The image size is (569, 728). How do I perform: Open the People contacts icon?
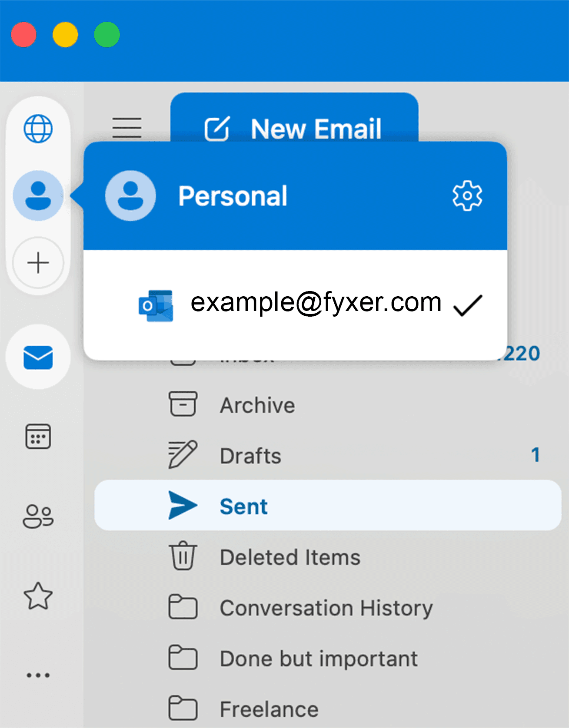tap(38, 516)
